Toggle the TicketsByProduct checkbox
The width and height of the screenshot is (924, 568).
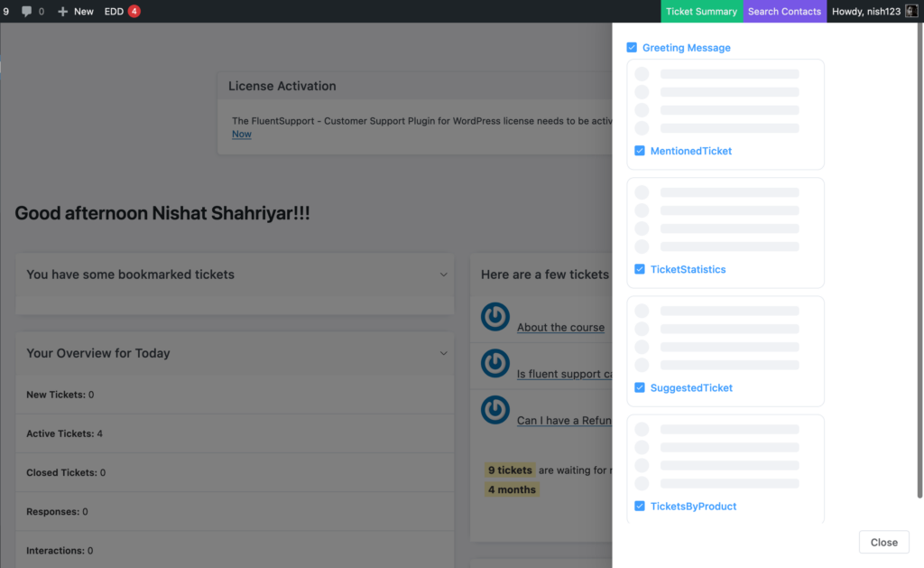click(640, 506)
